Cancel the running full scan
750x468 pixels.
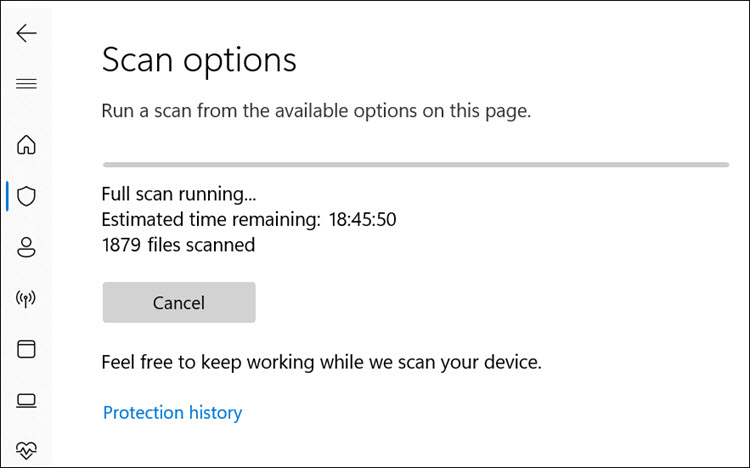pos(179,302)
